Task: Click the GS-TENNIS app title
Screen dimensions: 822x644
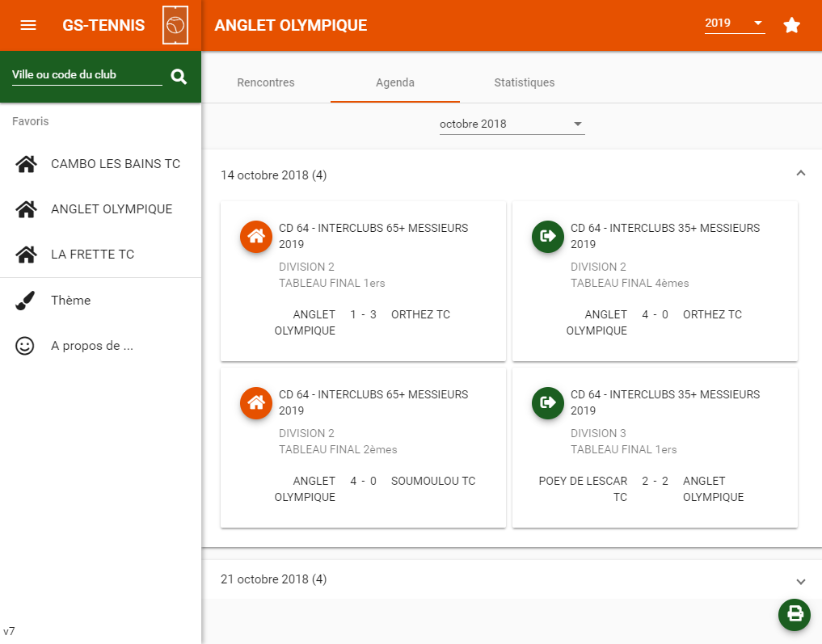Action: (x=103, y=25)
